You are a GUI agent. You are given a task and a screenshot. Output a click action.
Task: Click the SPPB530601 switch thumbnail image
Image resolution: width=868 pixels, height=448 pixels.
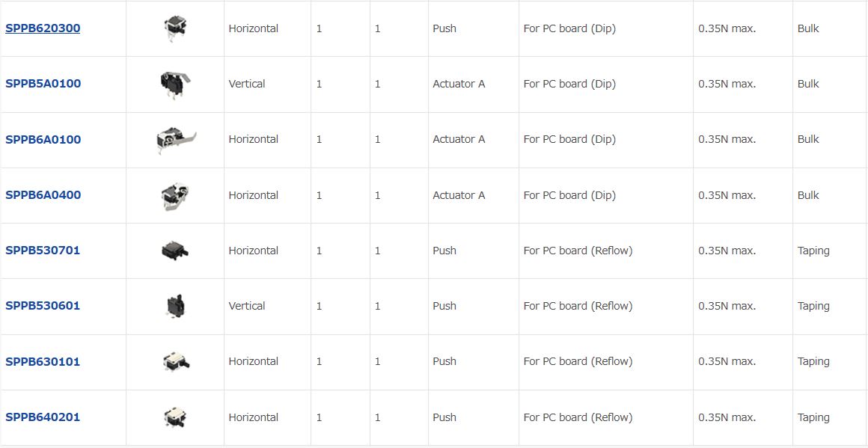tap(175, 307)
